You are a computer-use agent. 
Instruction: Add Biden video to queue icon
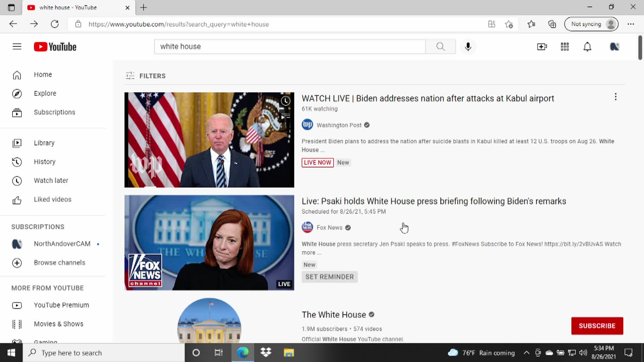285,117
